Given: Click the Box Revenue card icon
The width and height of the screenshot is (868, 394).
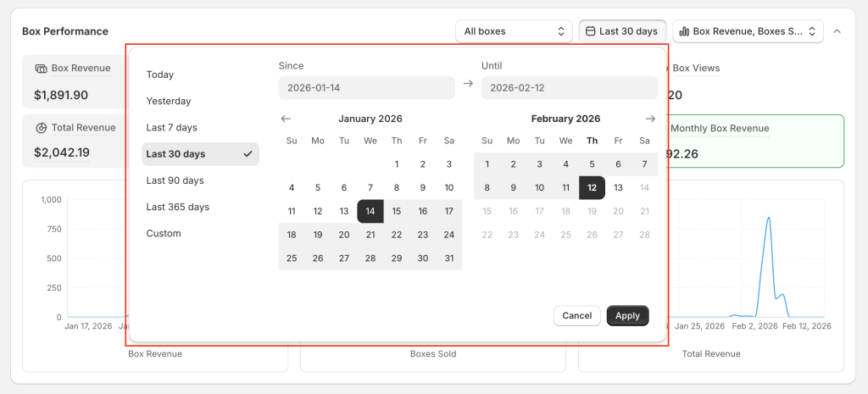Looking at the screenshot, I should pyautogui.click(x=41, y=68).
